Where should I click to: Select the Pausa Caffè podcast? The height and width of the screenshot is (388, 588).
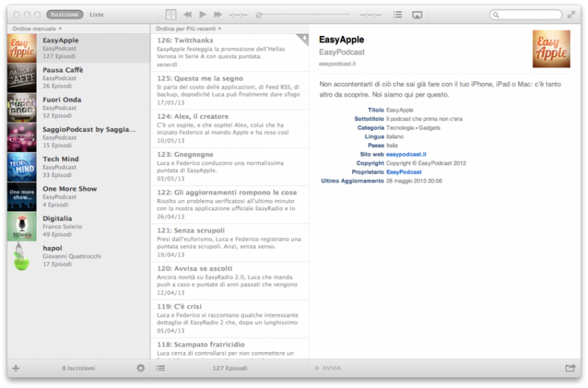click(78, 77)
